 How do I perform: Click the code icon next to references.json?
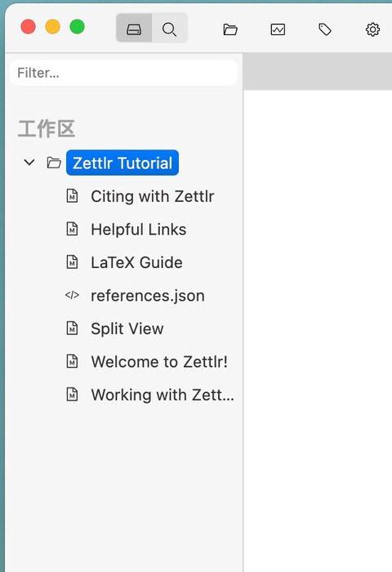pos(72,295)
